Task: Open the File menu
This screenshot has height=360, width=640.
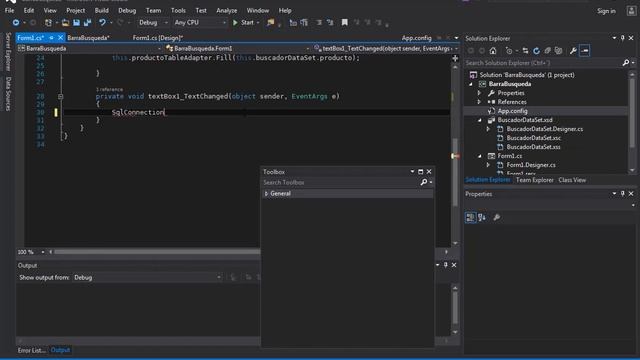Action: (9, 11)
